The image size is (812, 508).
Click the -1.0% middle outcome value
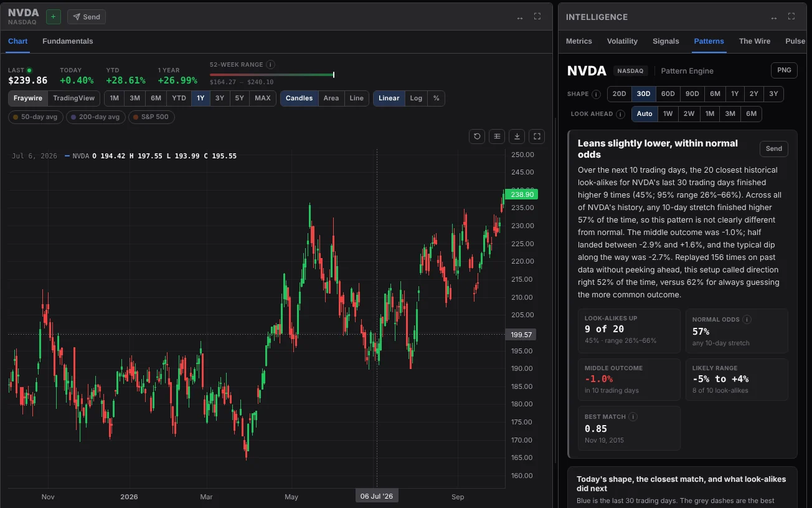click(x=598, y=379)
